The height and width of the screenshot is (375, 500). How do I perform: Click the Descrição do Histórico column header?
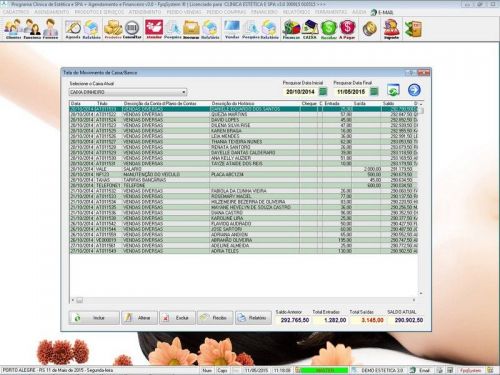click(x=255, y=104)
